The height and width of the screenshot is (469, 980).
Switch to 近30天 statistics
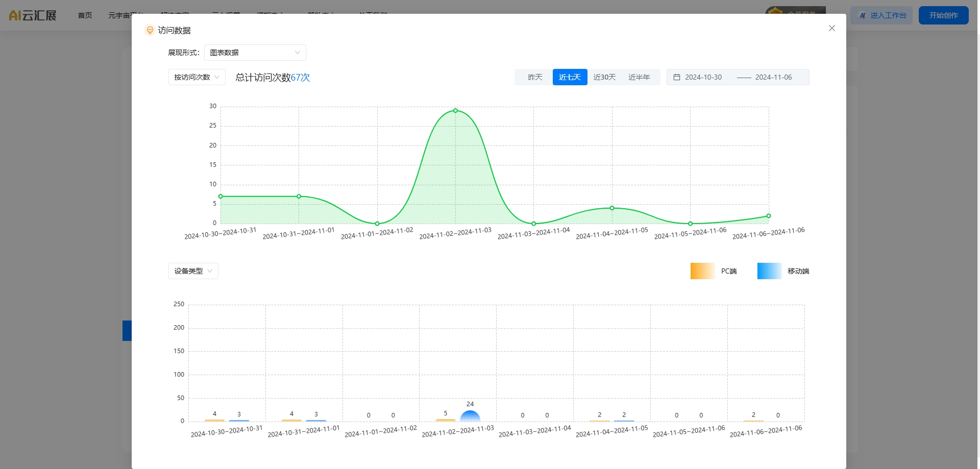click(x=605, y=77)
